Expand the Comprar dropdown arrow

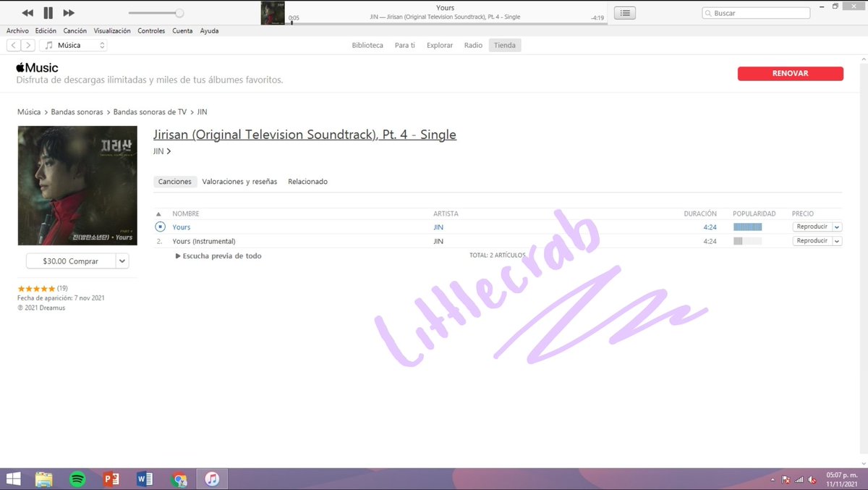point(122,261)
